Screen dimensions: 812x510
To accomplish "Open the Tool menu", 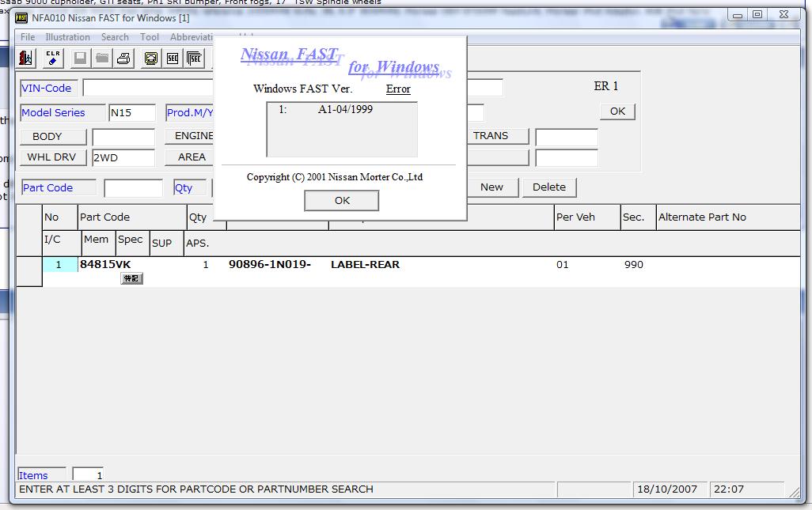I will click(150, 37).
